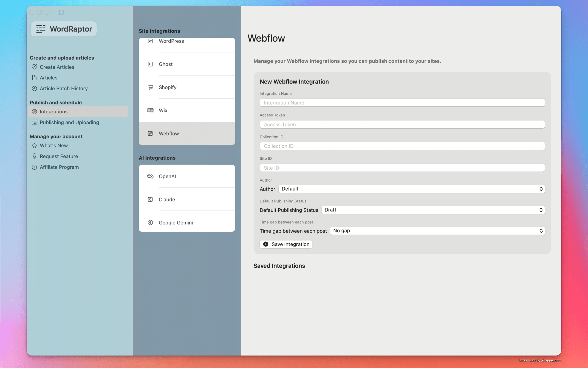Focus the Site ID field
The image size is (588, 368).
pos(402,168)
